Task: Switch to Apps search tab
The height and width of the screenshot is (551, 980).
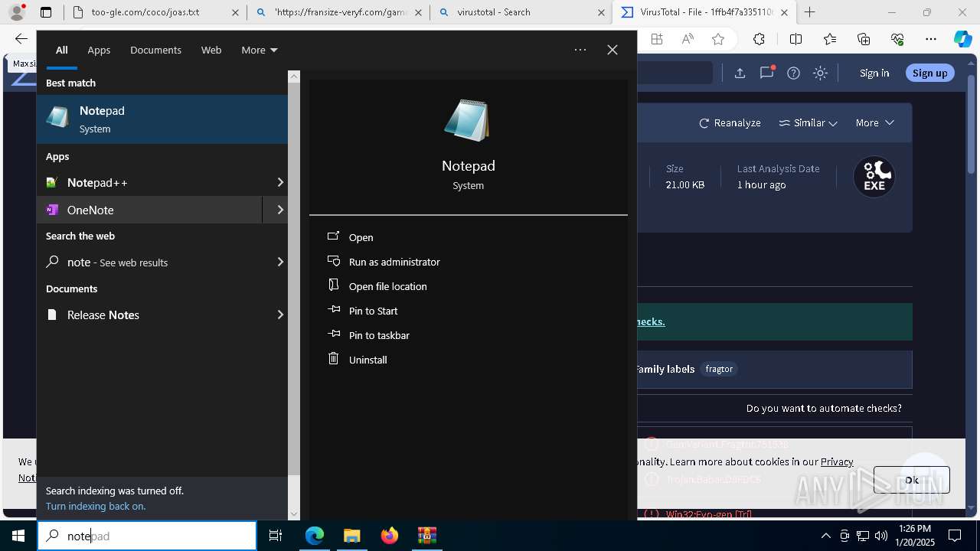Action: pyautogui.click(x=99, y=50)
